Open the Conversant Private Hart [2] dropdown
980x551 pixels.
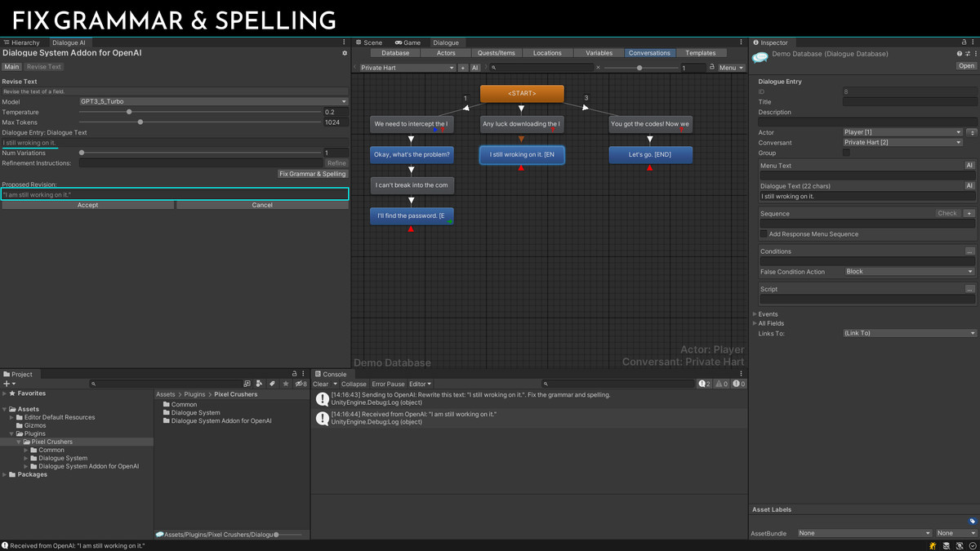coord(902,143)
